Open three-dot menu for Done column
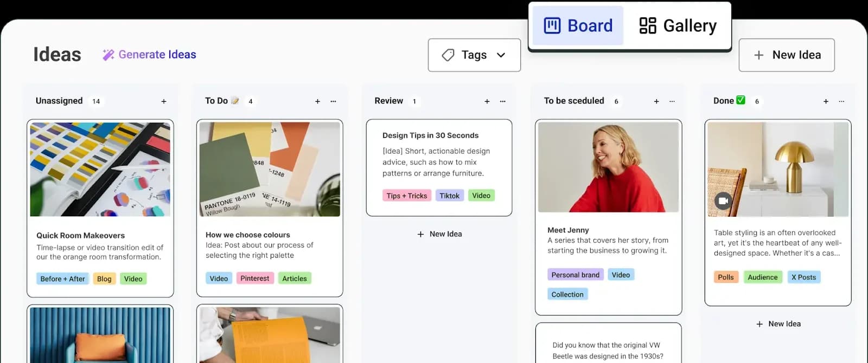The height and width of the screenshot is (363, 868). [841, 101]
